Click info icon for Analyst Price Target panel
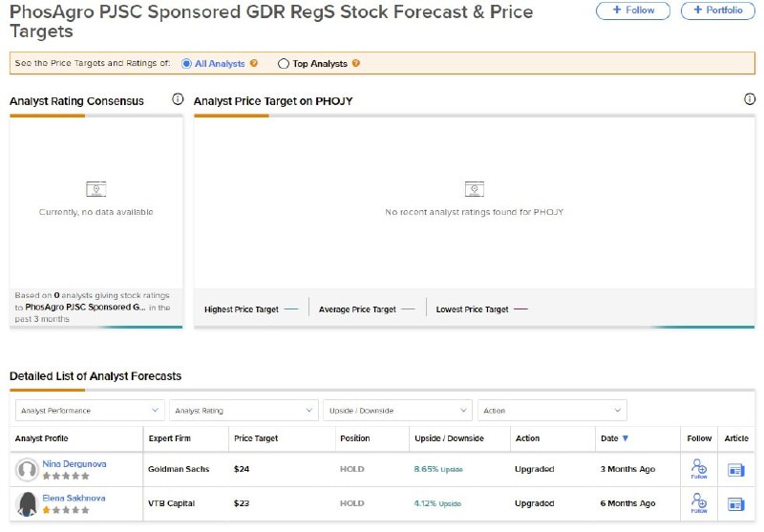This screenshot has width=764, height=532. [750, 99]
